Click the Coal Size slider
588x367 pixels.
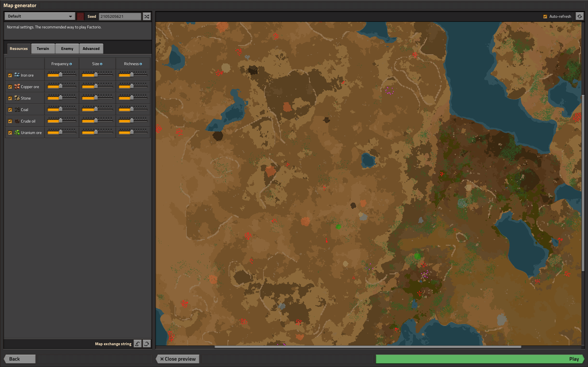click(x=97, y=109)
